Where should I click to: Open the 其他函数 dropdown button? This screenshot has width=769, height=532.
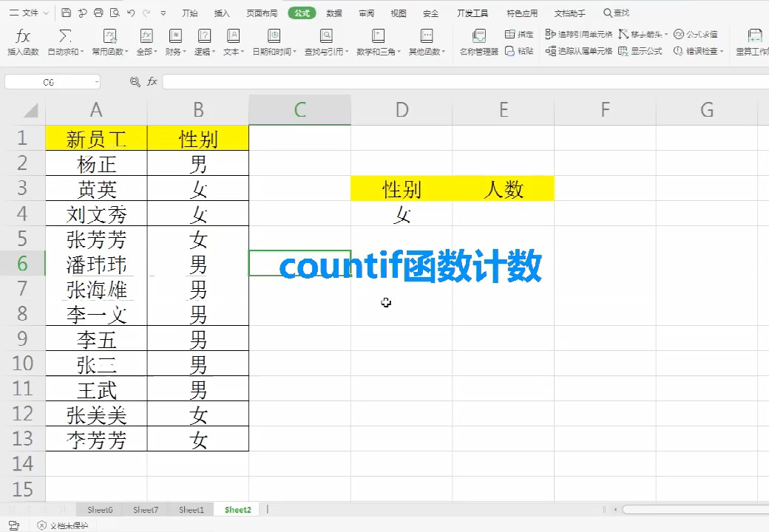point(427,41)
